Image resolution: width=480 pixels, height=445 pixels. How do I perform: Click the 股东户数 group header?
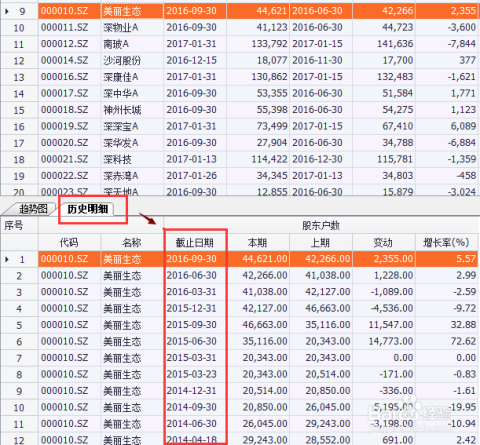[x=321, y=226]
